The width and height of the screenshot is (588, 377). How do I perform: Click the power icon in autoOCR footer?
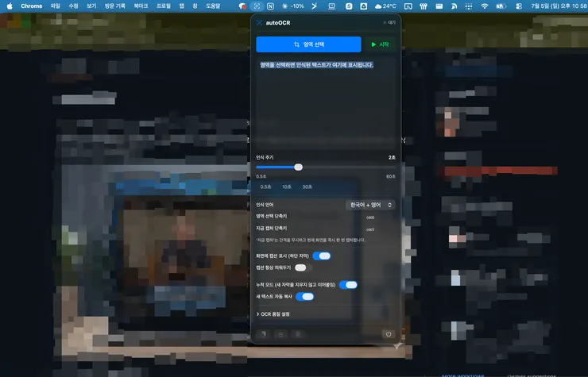388,334
